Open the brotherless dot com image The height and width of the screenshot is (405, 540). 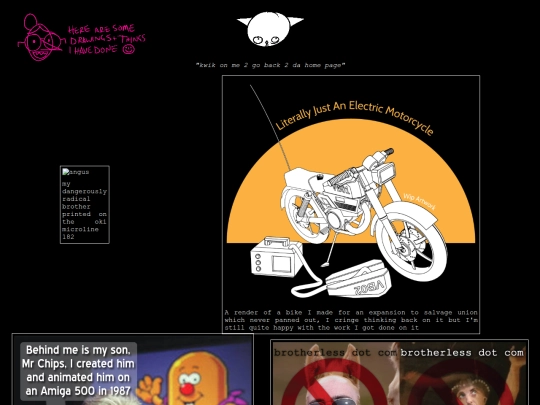pos(399,373)
